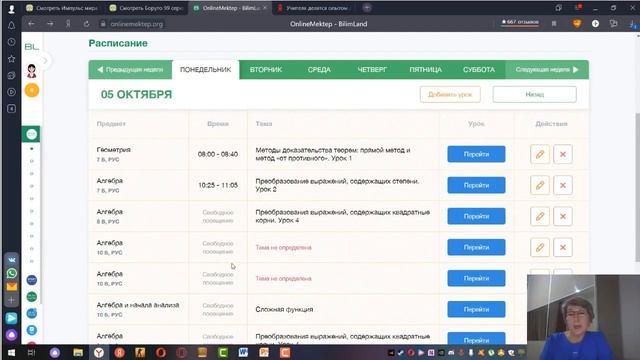The width and height of the screenshot is (640, 360).
Task: Switch to the ЧЕТВЕРГ tab
Action: [372, 70]
